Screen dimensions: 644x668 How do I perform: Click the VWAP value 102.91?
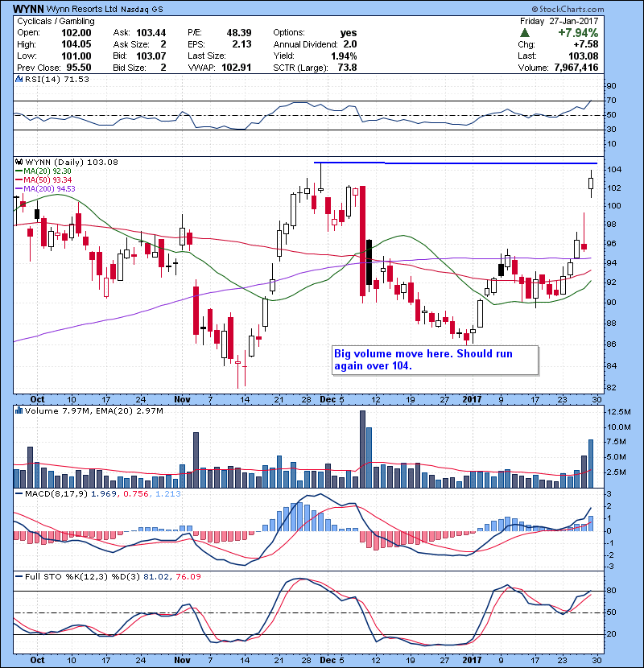click(x=237, y=68)
